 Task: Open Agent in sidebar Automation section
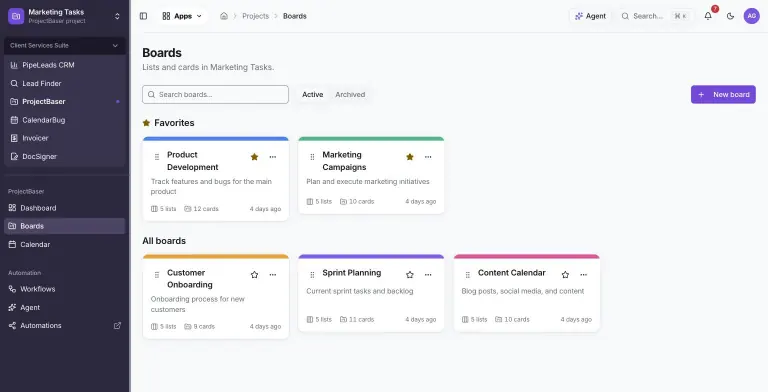click(65, 307)
